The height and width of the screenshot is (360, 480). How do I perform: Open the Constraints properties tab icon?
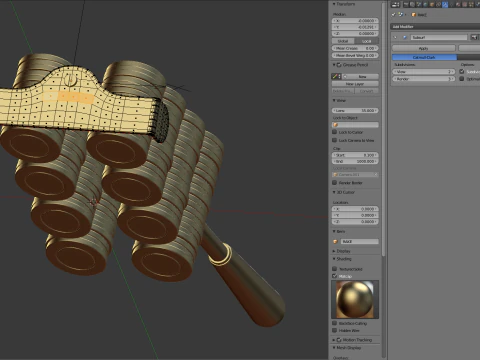tap(439, 5)
